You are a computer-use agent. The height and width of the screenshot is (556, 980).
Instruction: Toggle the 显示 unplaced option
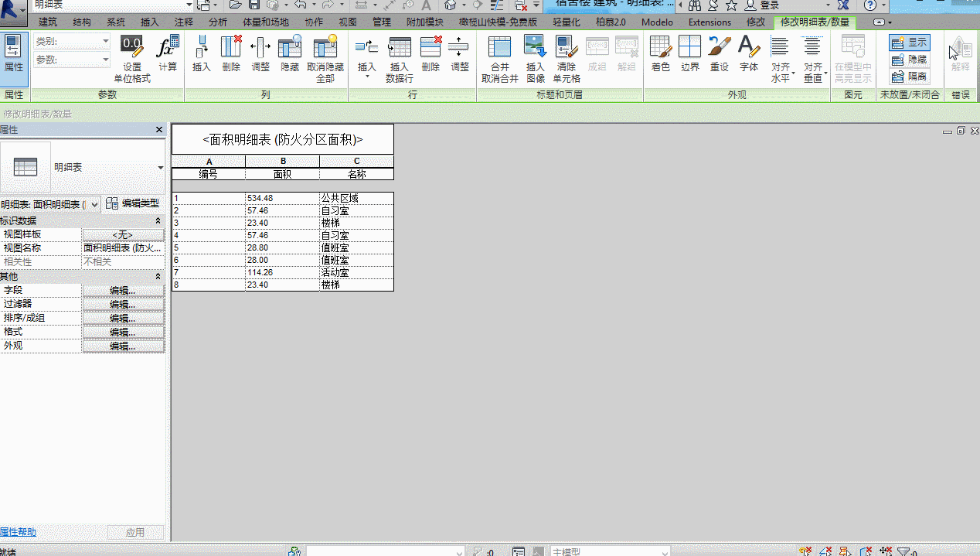point(910,43)
